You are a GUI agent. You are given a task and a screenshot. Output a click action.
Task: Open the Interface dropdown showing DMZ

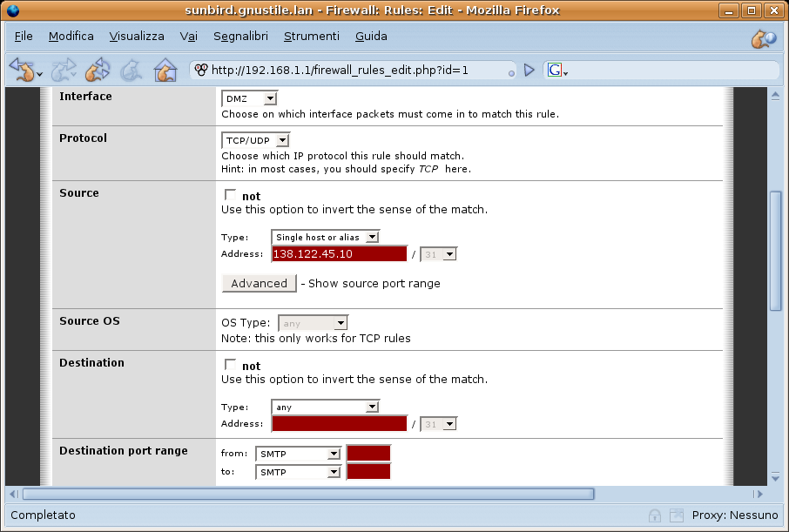(249, 99)
